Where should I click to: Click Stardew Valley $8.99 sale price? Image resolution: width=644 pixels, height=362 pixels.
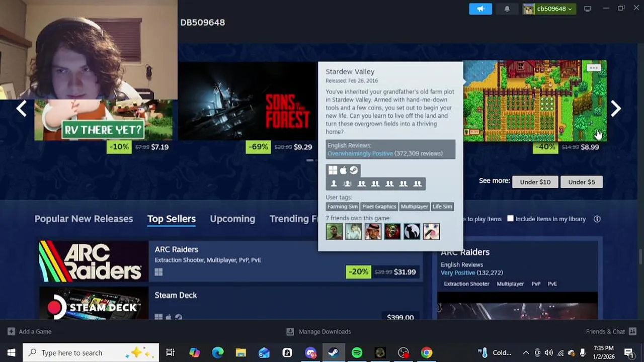[590, 147]
